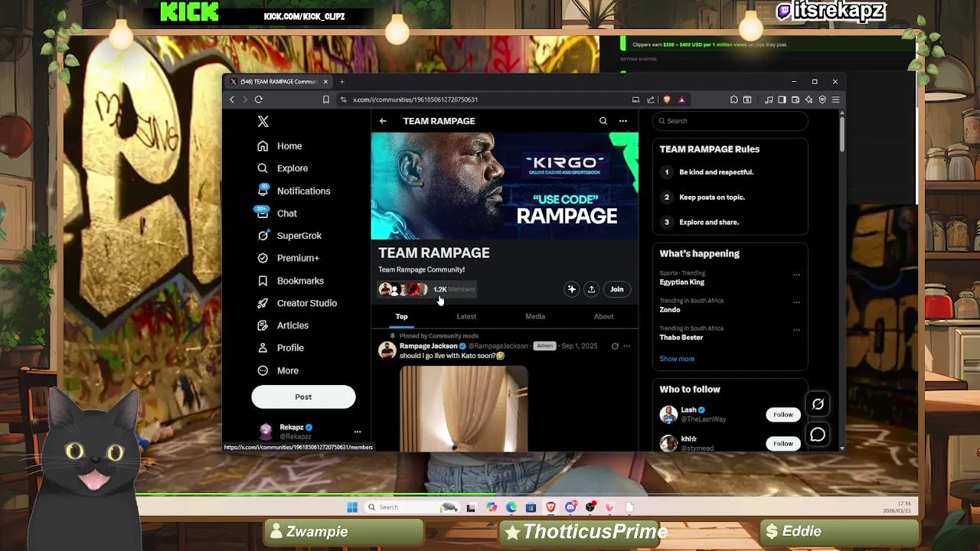Click the Grok icon on pinned post
Image resolution: width=980 pixels, height=551 pixels.
(614, 346)
